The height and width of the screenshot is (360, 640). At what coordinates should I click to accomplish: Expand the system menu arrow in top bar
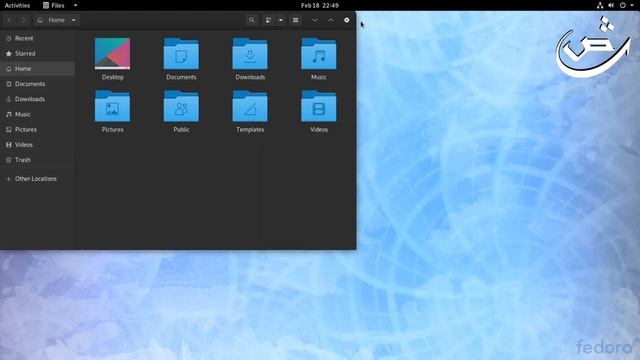(x=632, y=5)
